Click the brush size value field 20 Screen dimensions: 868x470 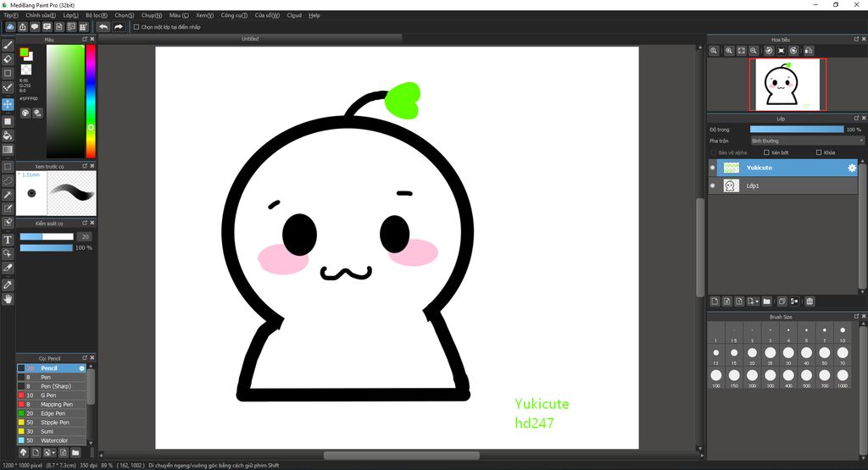(85, 236)
